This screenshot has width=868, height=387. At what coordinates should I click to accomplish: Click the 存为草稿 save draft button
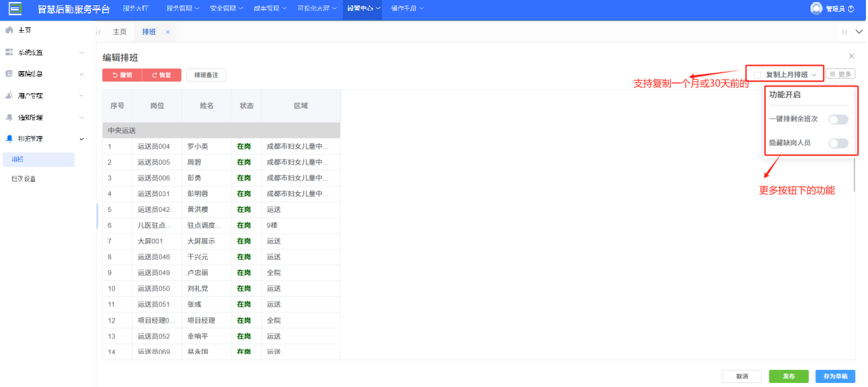pyautogui.click(x=835, y=376)
